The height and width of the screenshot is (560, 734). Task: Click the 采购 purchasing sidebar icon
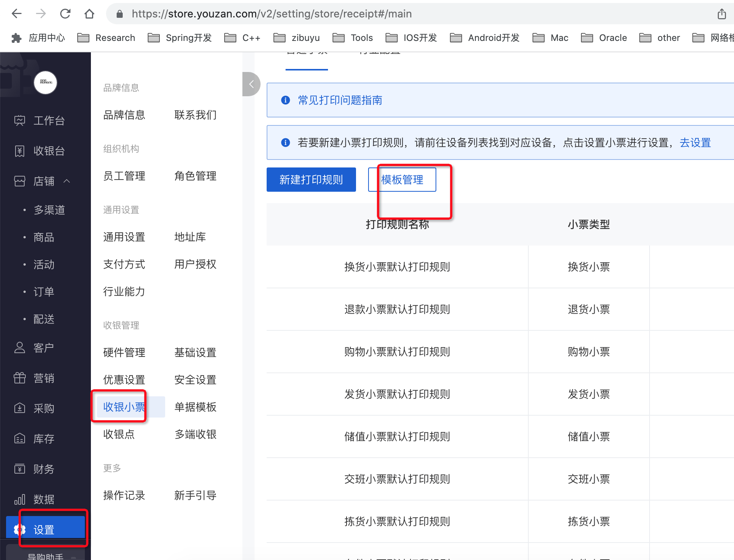pos(20,408)
